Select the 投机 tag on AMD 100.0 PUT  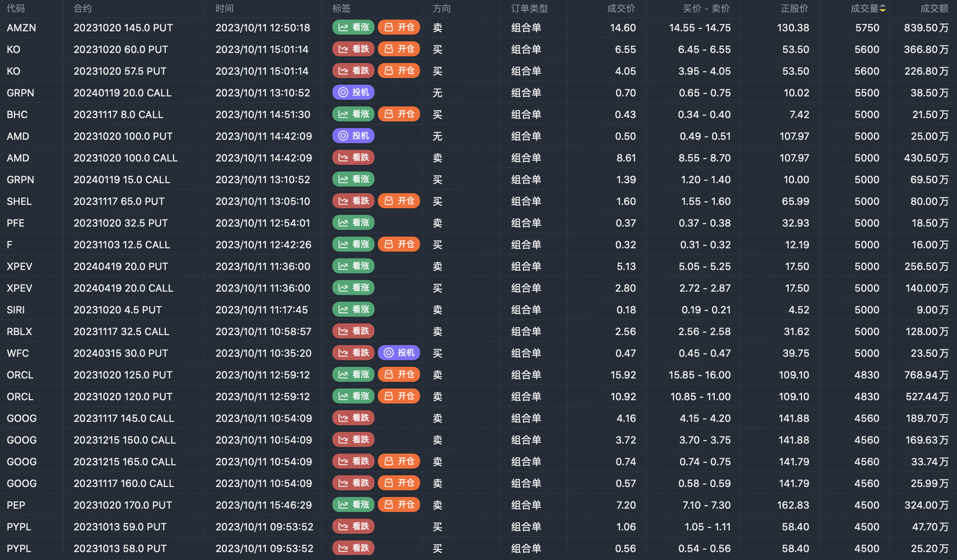pyautogui.click(x=353, y=136)
